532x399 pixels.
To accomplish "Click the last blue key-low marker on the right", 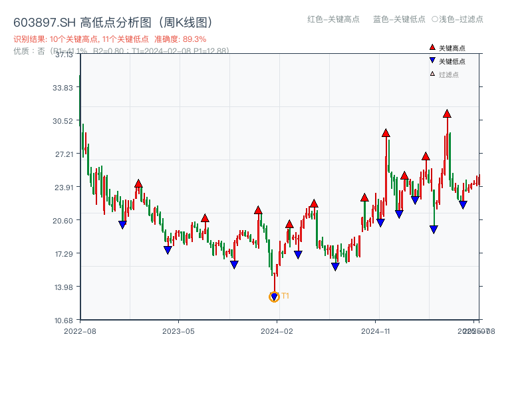I will click(463, 205).
